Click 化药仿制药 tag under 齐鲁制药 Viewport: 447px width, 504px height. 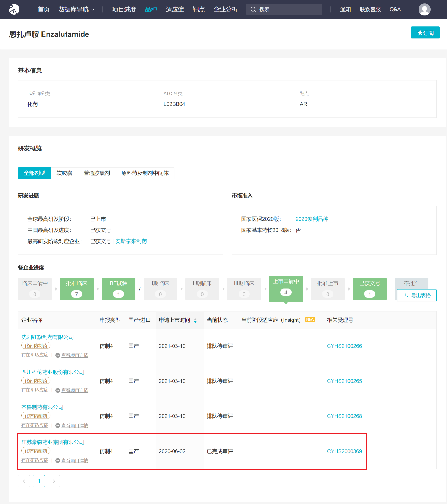[36, 416]
